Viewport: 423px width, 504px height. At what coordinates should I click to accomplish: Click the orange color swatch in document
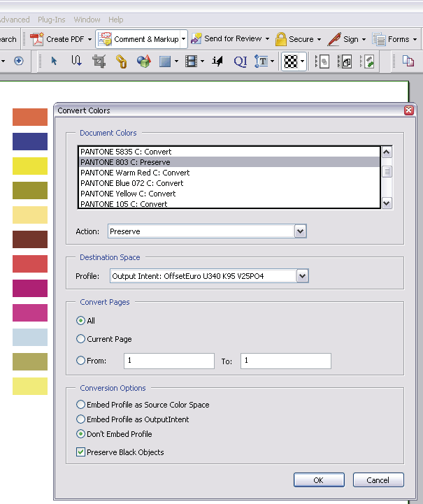pos(30,117)
